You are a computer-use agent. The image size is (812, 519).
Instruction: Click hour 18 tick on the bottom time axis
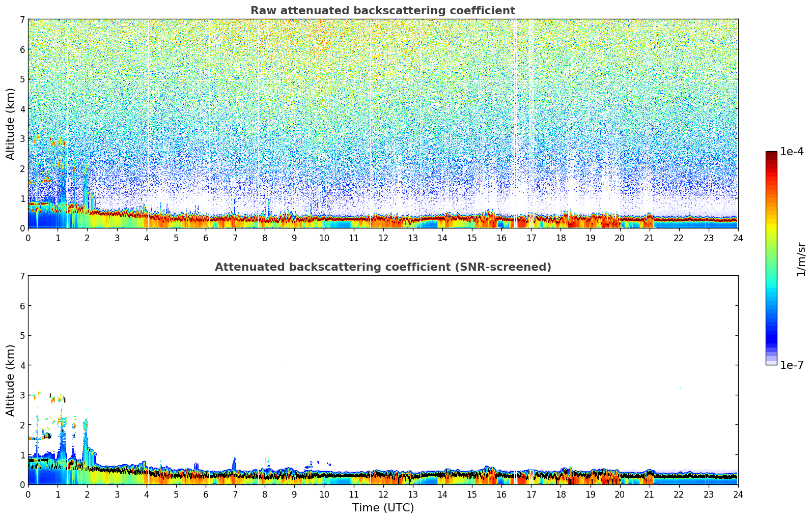[x=561, y=494]
